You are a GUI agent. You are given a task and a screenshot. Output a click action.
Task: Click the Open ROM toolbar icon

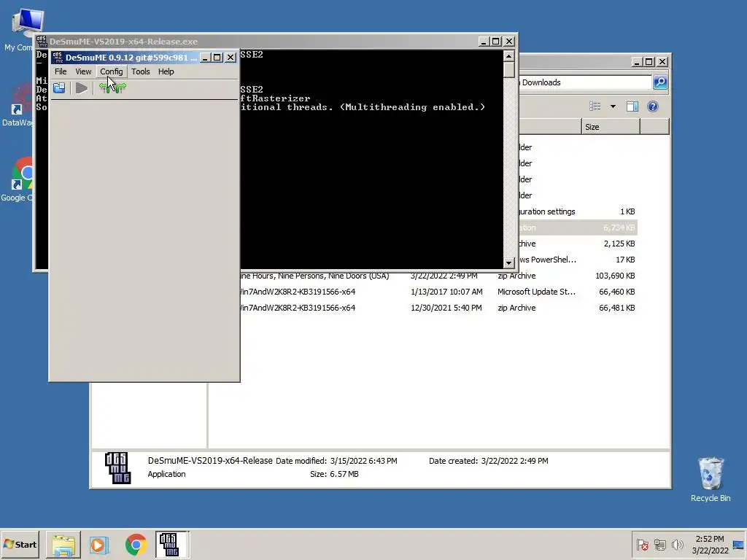(60, 88)
